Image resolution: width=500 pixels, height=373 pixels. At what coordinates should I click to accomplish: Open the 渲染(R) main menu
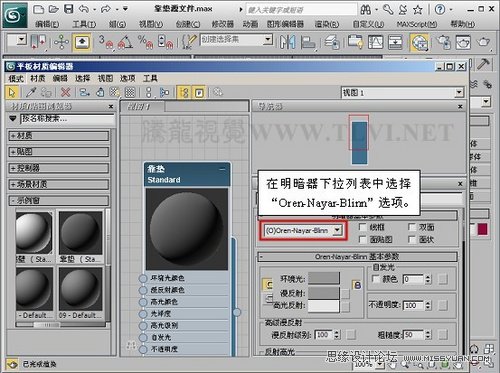pyautogui.click(x=327, y=24)
